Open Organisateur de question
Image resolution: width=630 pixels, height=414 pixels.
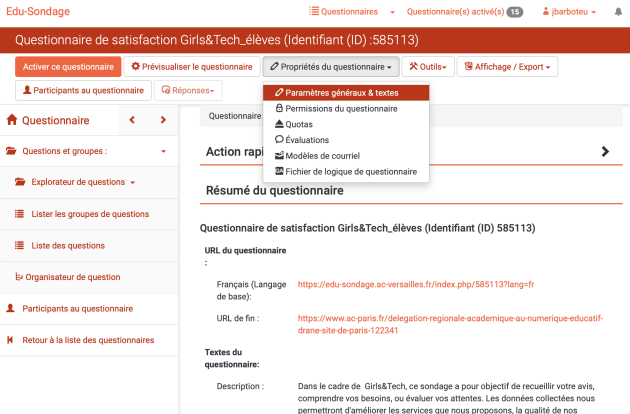pyautogui.click(x=89, y=277)
